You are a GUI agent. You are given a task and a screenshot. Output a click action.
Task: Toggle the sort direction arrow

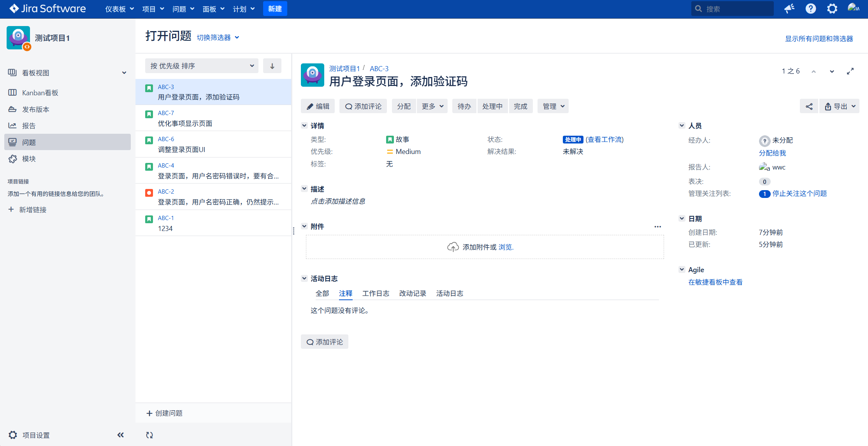pyautogui.click(x=272, y=66)
